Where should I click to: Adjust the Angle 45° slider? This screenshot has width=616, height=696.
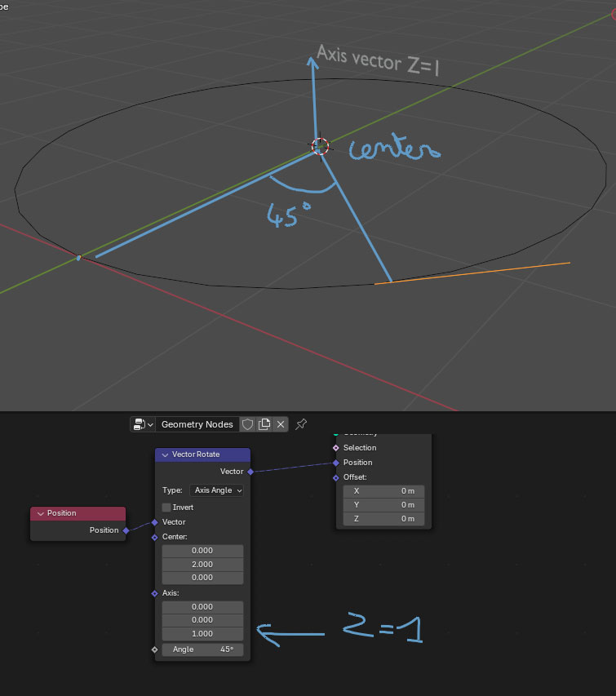[202, 649]
